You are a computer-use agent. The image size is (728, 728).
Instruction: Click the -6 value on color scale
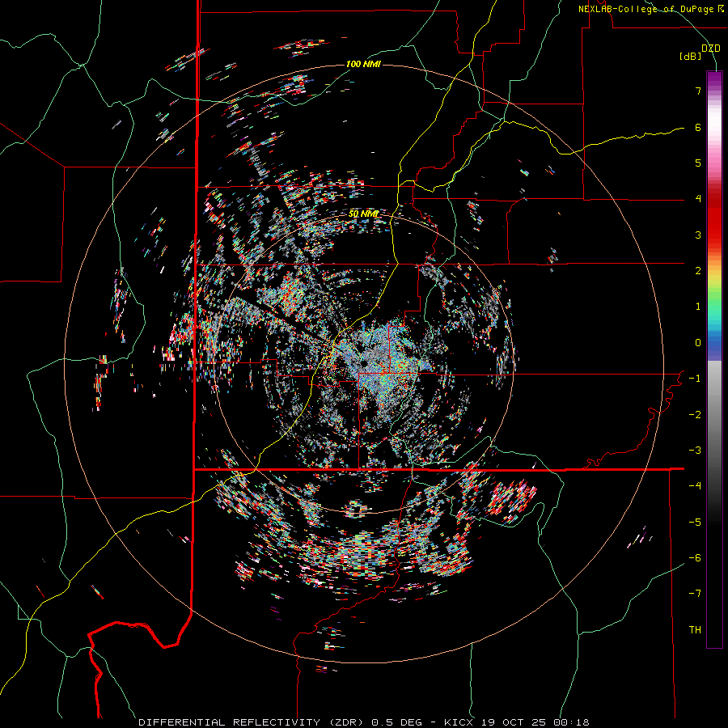(695, 557)
